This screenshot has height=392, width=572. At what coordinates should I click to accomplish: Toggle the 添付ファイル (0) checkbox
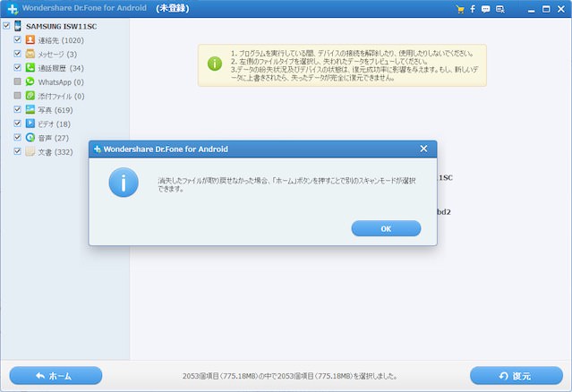(x=17, y=96)
